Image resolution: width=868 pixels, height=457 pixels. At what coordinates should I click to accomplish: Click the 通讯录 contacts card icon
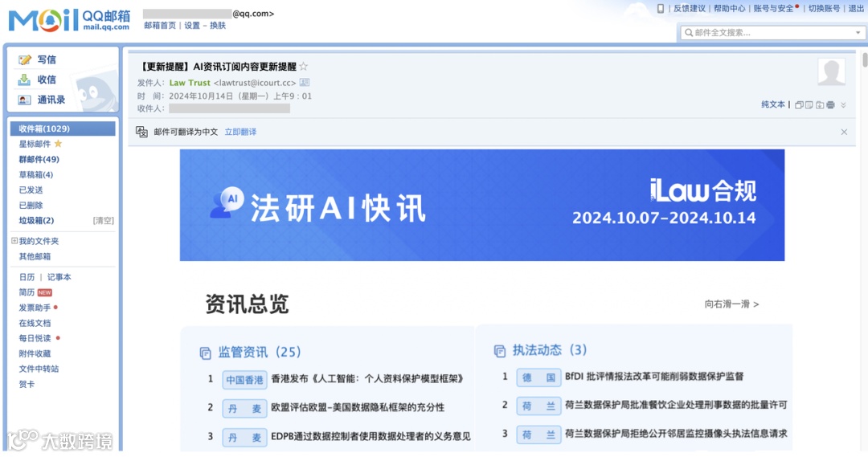click(x=24, y=100)
